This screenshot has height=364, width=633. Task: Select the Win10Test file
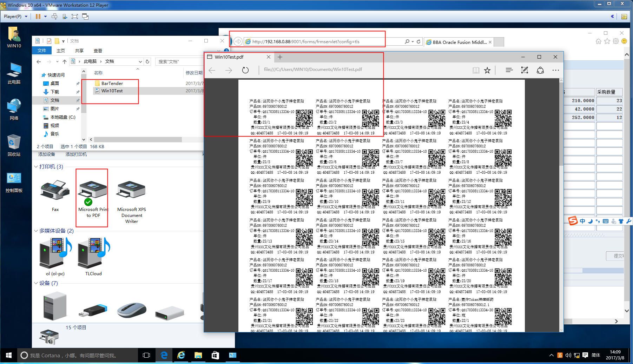pos(112,91)
